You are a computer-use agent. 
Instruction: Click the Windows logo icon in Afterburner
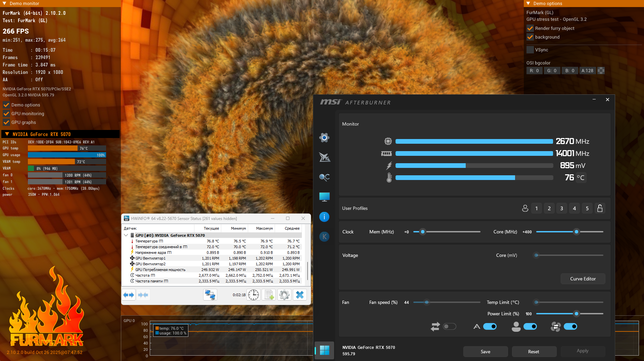pyautogui.click(x=324, y=350)
